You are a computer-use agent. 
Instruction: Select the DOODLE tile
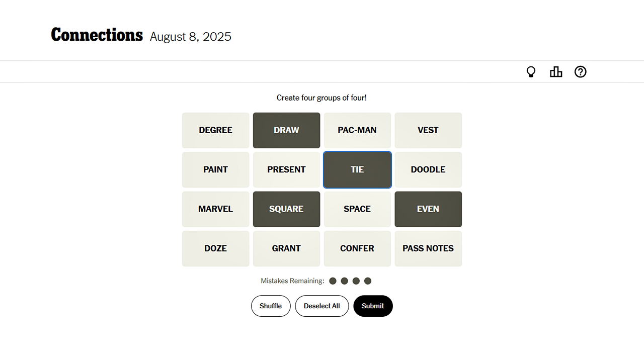[428, 170]
